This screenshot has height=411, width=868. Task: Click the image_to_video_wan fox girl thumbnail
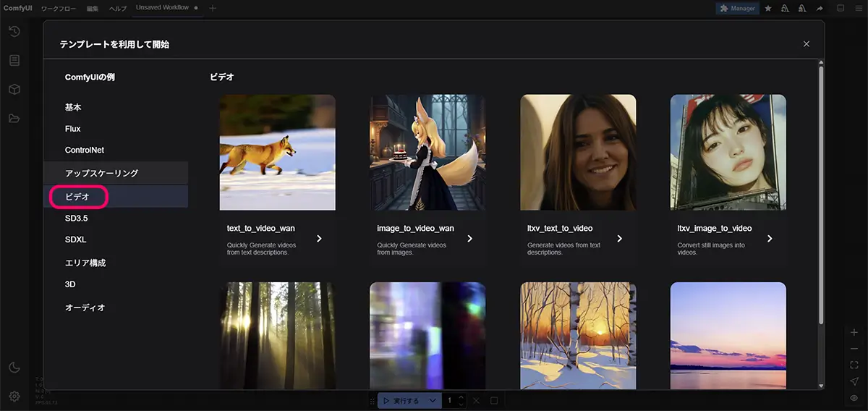point(427,152)
